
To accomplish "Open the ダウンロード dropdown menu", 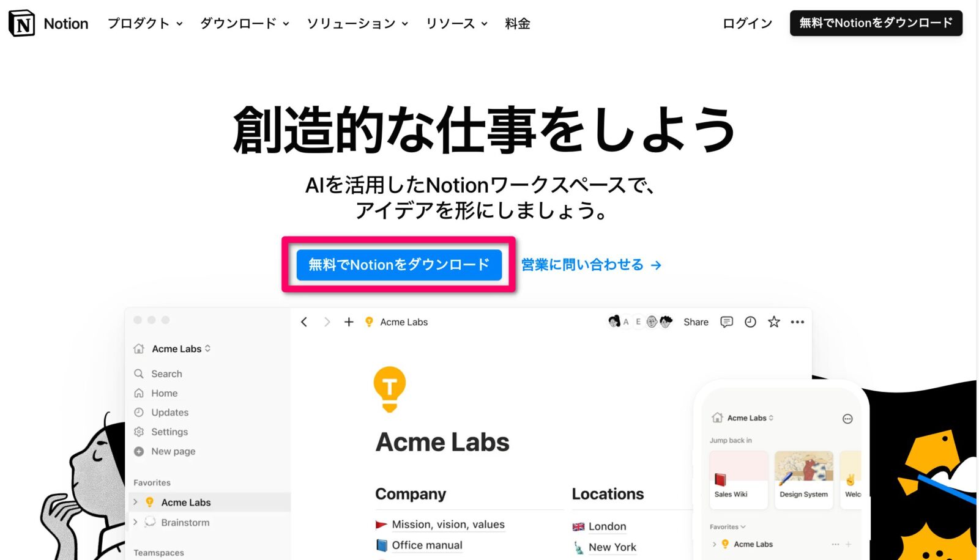I will coord(245,23).
